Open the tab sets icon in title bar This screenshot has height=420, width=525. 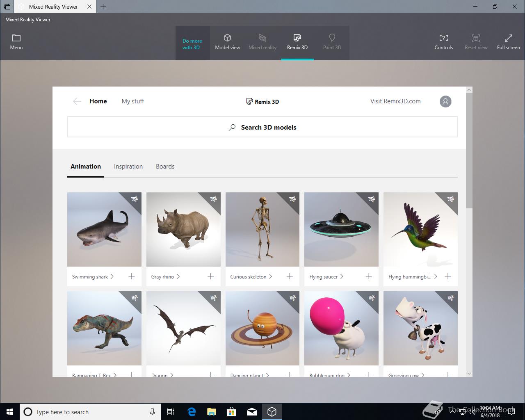[7, 7]
